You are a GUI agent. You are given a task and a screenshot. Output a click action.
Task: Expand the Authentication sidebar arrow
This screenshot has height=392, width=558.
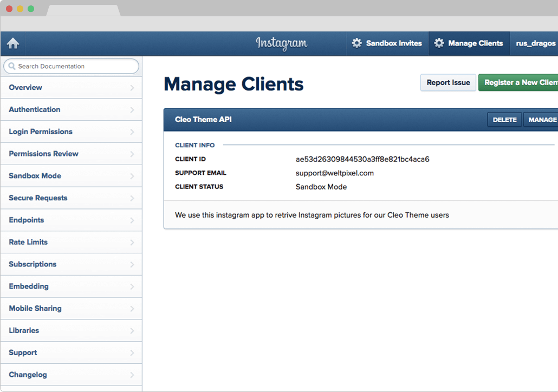click(132, 110)
